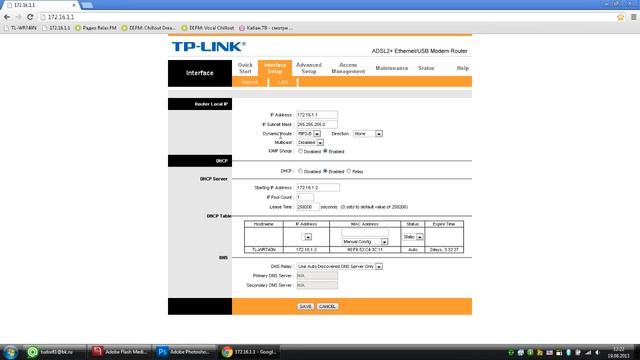
Task: Open the Status tab
Action: (426, 68)
